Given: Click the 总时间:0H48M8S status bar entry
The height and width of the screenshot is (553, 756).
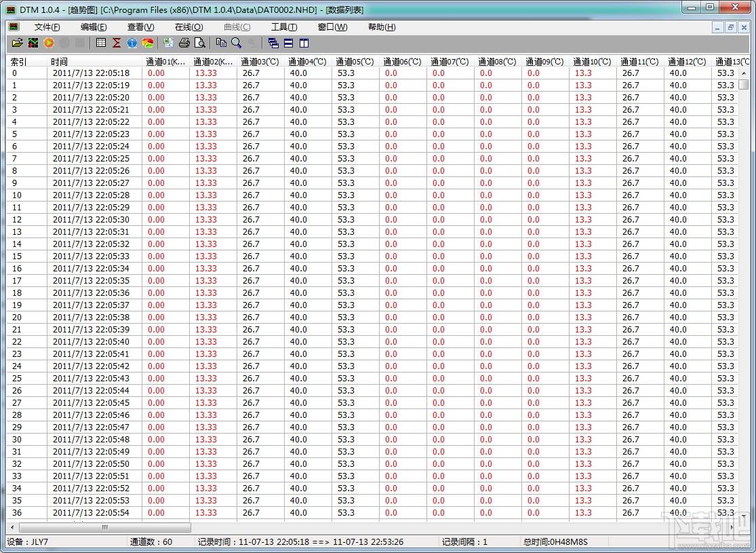Looking at the screenshot, I should pos(555,542).
